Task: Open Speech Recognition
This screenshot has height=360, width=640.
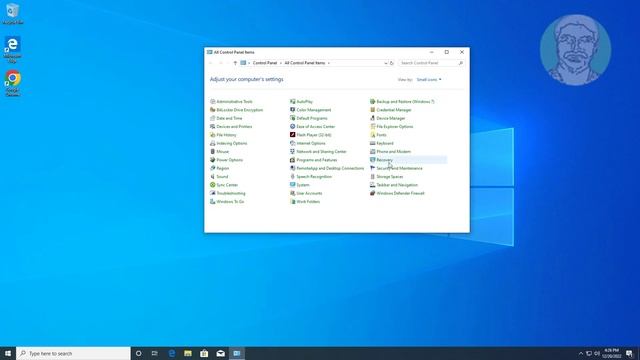Action: (x=311, y=177)
